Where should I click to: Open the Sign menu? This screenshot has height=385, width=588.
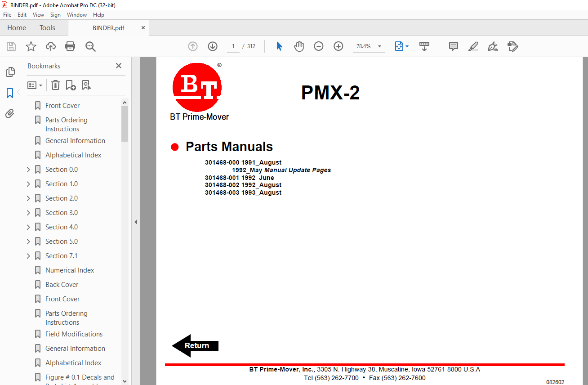[x=55, y=15]
